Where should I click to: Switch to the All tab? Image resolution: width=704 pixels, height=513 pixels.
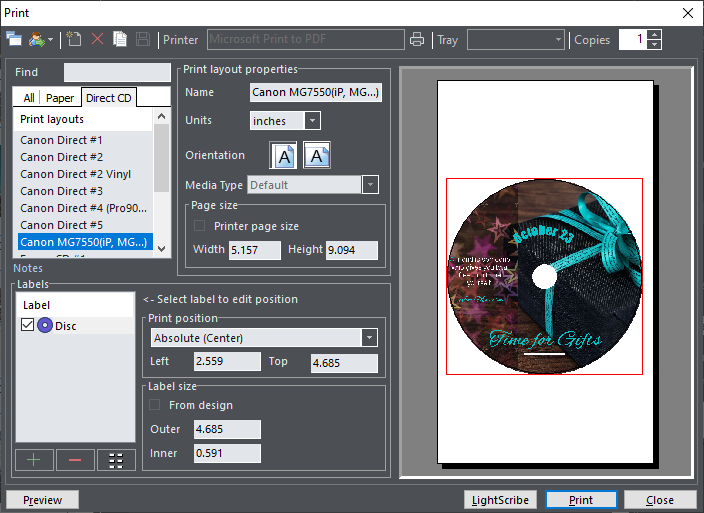(29, 98)
